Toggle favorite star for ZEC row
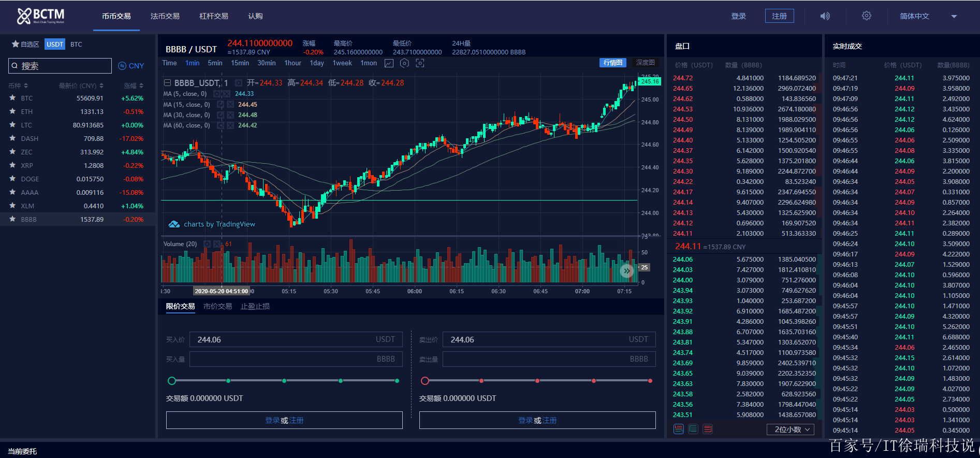The height and width of the screenshot is (458, 980). click(x=12, y=152)
